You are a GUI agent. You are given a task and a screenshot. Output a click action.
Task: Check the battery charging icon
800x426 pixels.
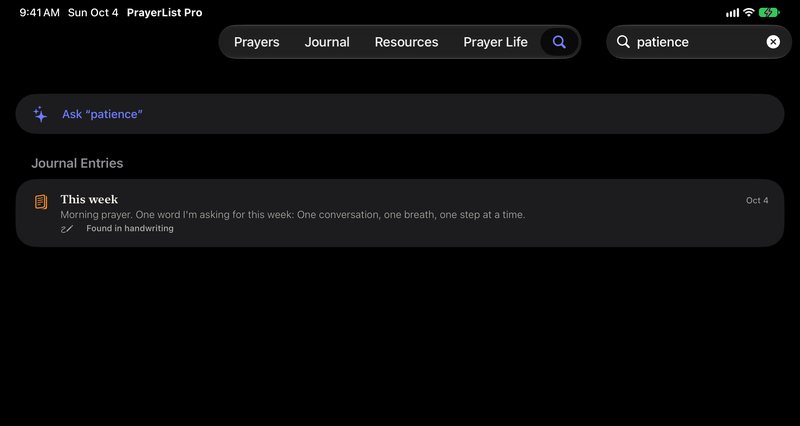768,13
